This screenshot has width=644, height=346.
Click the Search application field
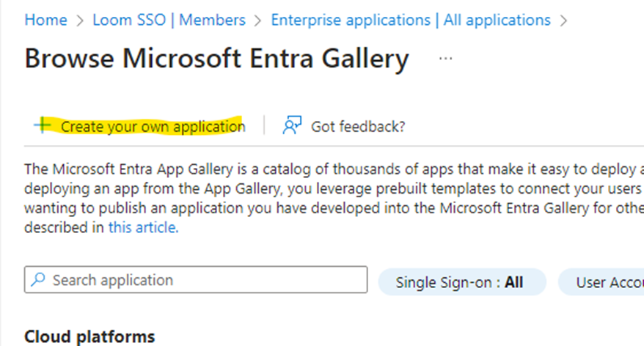click(196, 279)
